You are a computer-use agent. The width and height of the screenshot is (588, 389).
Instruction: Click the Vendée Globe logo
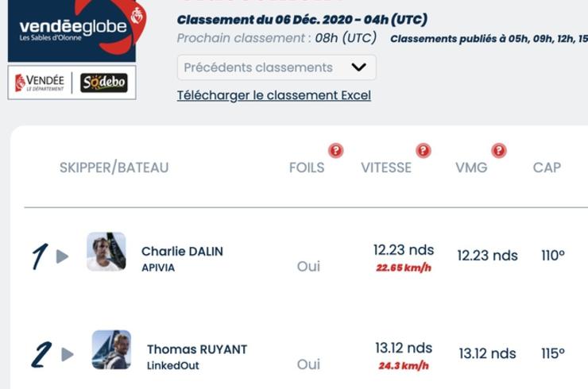click(x=76, y=30)
